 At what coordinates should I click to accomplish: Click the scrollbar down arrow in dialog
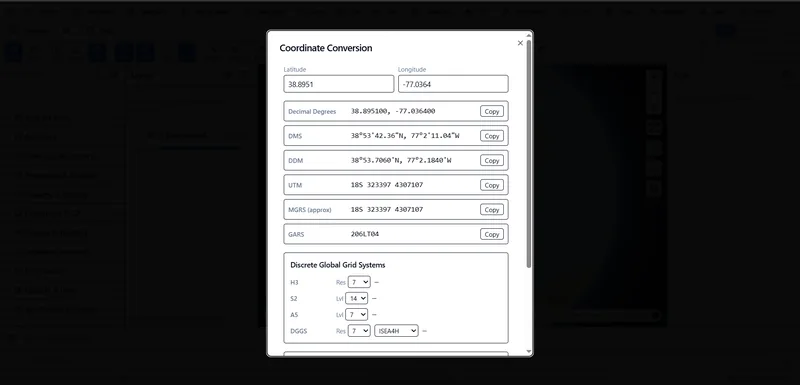pos(529,352)
